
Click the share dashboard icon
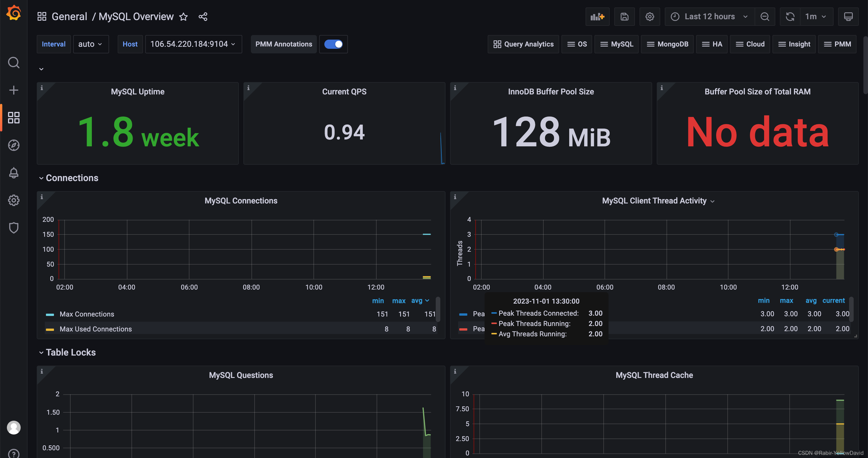click(203, 17)
